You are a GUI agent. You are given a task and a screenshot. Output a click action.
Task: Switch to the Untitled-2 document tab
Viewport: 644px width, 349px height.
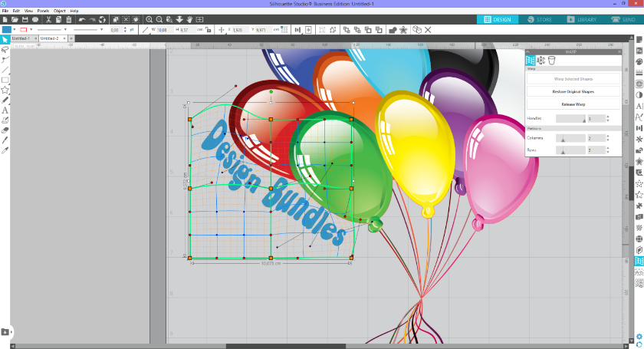coord(49,38)
